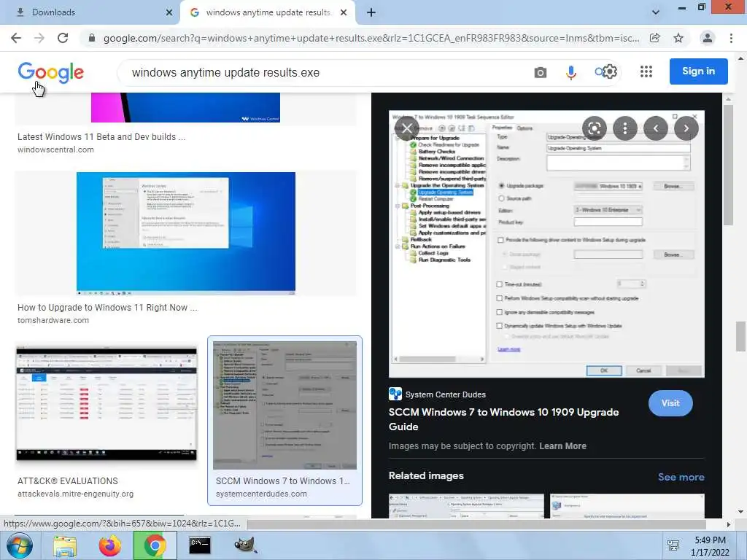Open Chrome profile avatar
Viewport: 747px width, 560px height.
click(x=708, y=38)
